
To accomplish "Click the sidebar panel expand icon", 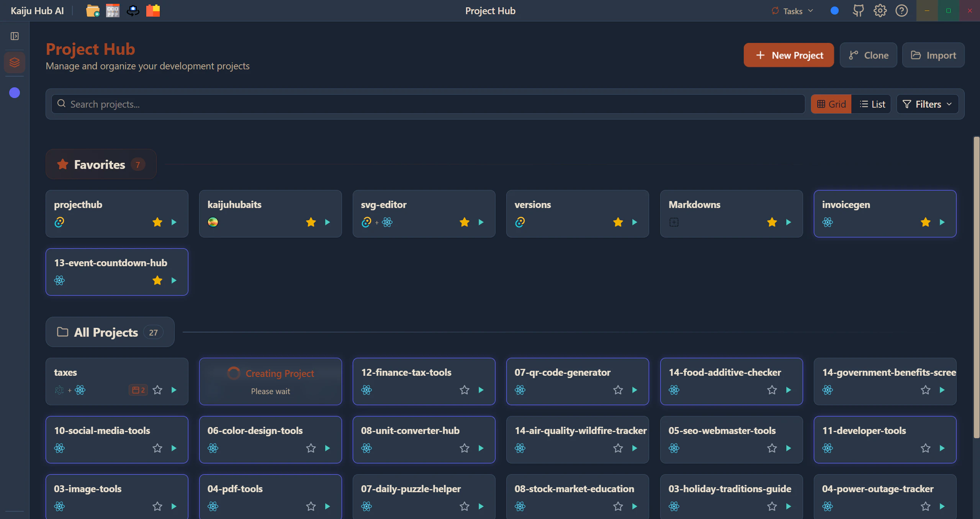I will click(15, 36).
